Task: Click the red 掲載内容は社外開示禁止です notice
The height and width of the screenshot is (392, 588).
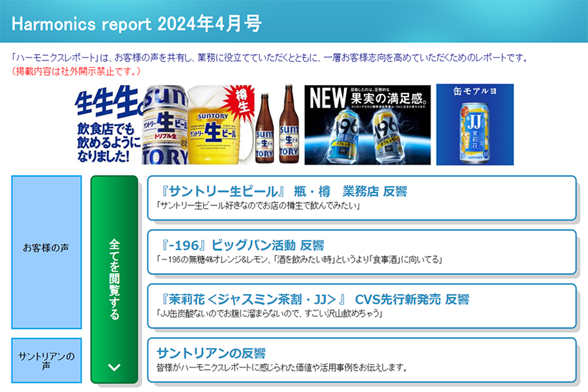Action: (x=76, y=72)
